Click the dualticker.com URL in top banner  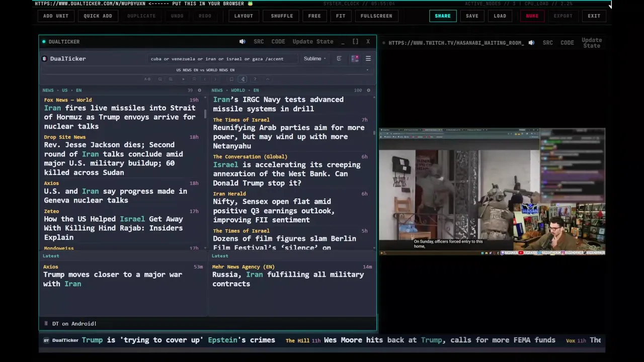[90, 4]
